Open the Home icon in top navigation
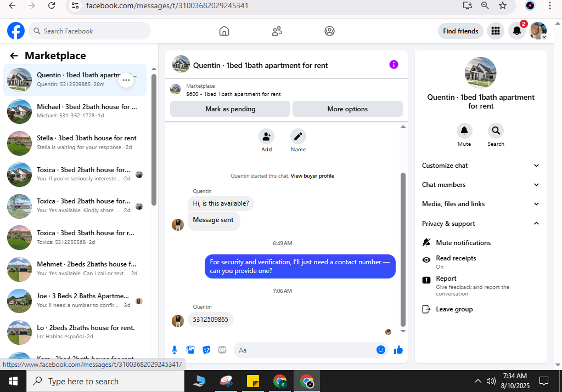The height and width of the screenshot is (392, 562). pos(224,31)
